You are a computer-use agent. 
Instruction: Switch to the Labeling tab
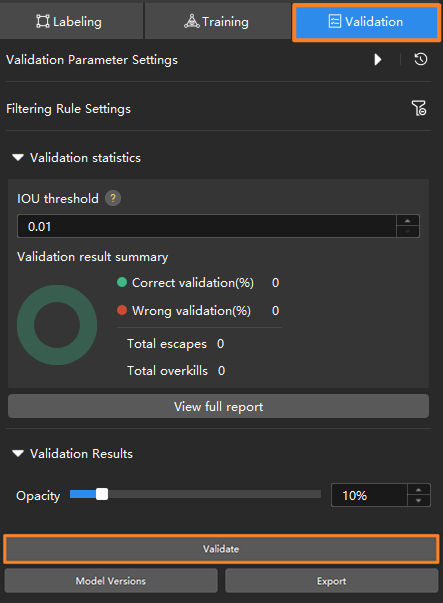(71, 21)
